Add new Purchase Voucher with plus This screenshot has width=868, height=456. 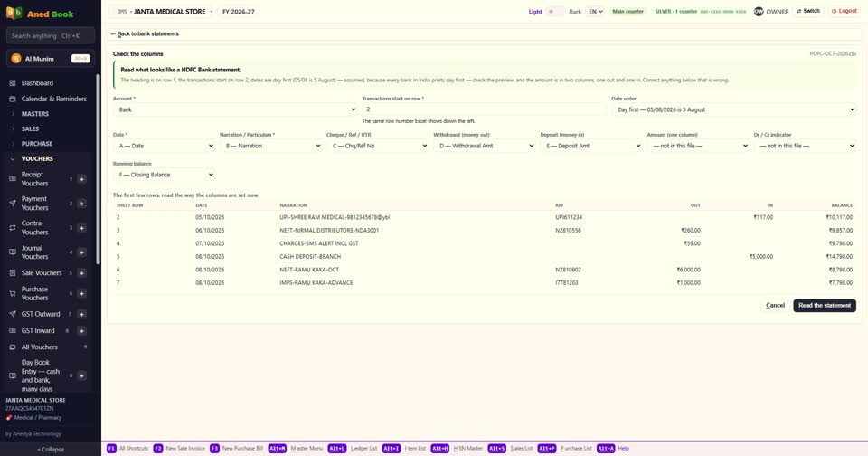[x=81, y=294]
